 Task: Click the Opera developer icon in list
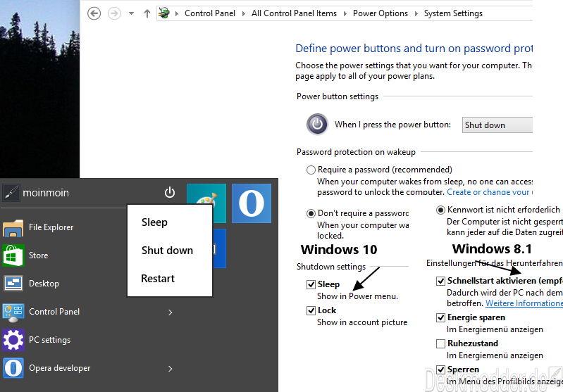(x=13, y=368)
